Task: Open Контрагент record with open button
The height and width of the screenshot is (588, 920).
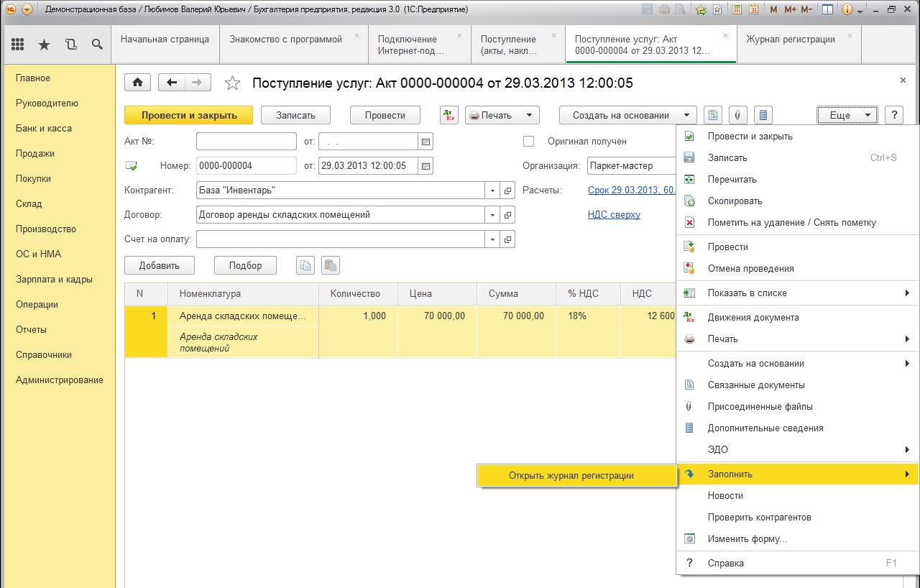Action: (508, 190)
